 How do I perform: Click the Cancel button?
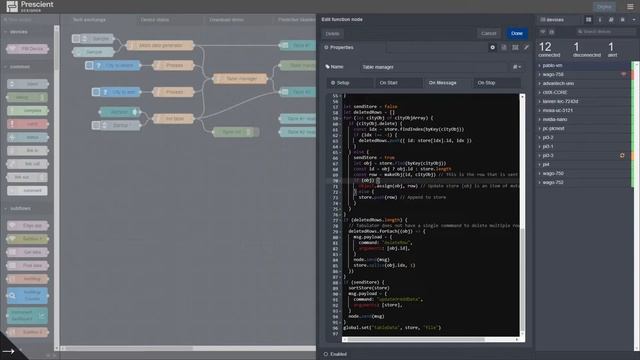489,33
